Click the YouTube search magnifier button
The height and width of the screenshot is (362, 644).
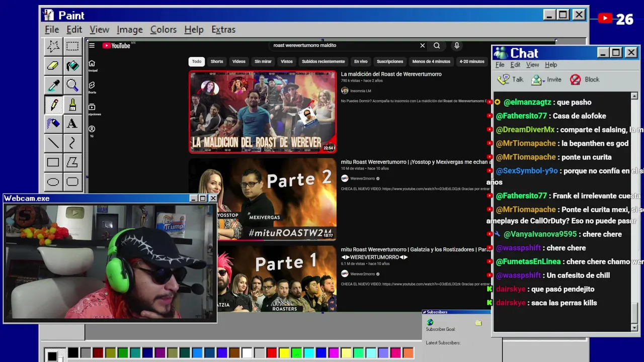437,45
